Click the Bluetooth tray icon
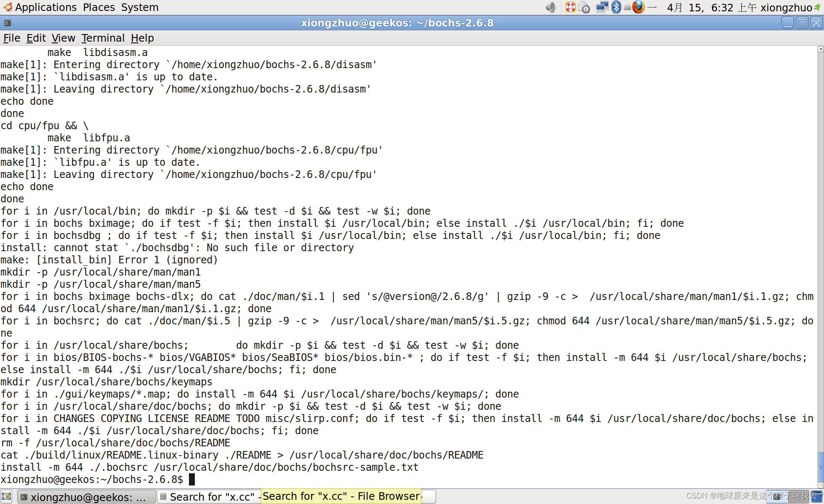The image size is (824, 504). click(x=616, y=7)
